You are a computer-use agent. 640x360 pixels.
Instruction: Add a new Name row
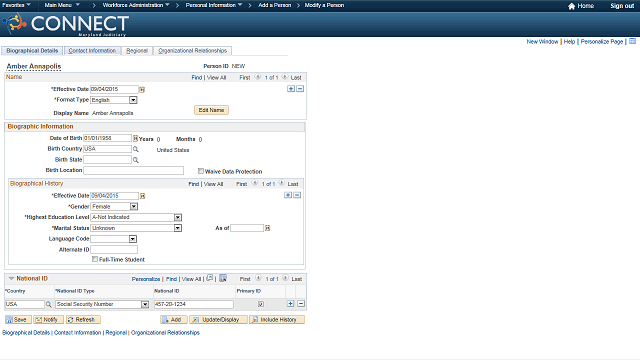pyautogui.click(x=291, y=89)
